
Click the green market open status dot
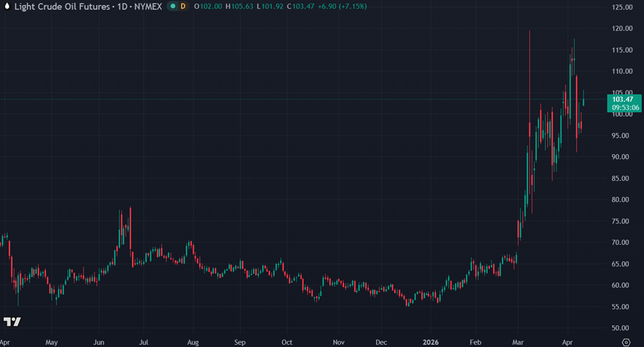click(x=173, y=6)
